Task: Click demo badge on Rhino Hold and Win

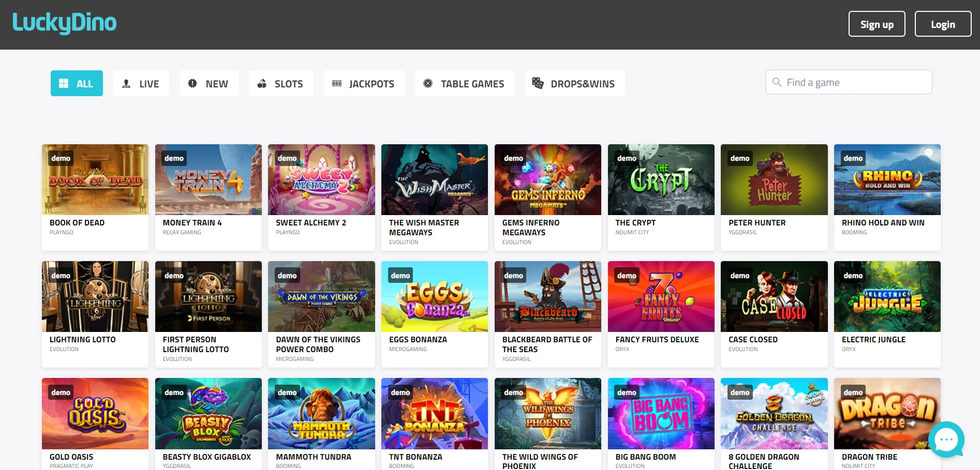Action: coord(853,158)
